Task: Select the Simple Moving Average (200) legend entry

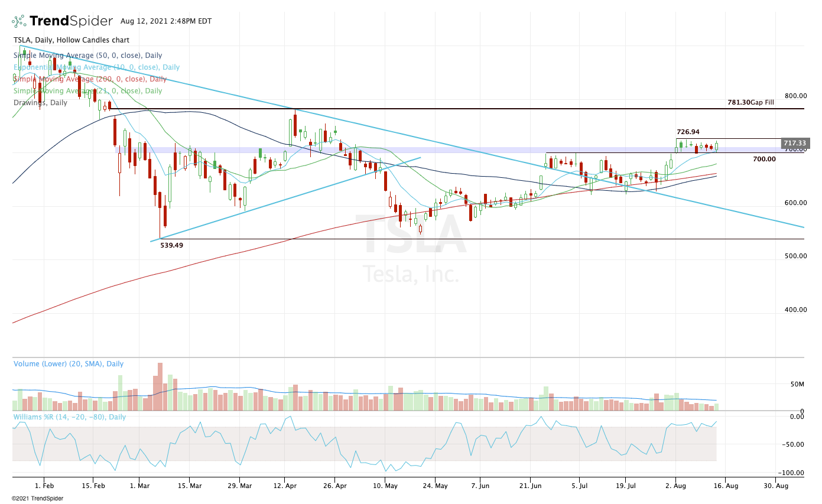Action: pos(90,79)
